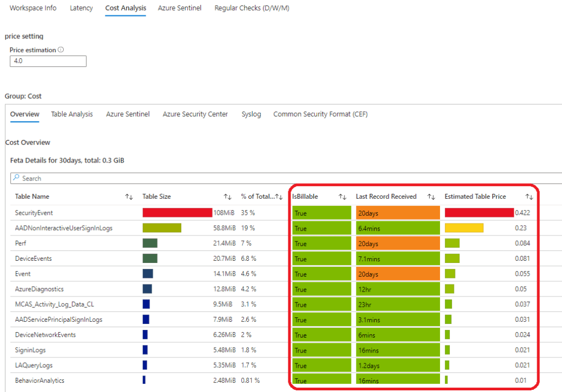Click into the table Search box
Image resolution: width=562 pixels, height=392 pixels.
click(275, 178)
